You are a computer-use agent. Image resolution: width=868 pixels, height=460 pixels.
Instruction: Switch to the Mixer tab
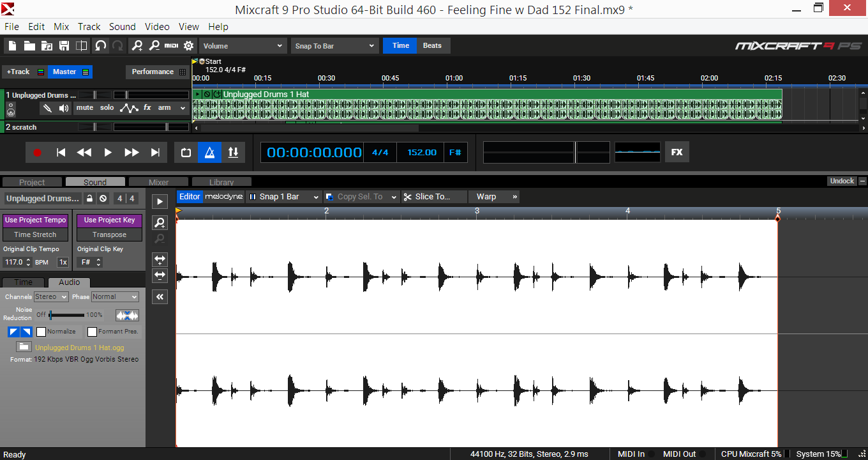(159, 182)
